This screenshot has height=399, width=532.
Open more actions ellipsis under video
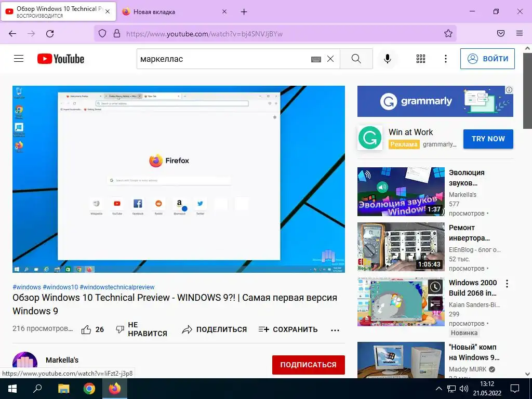point(335,330)
